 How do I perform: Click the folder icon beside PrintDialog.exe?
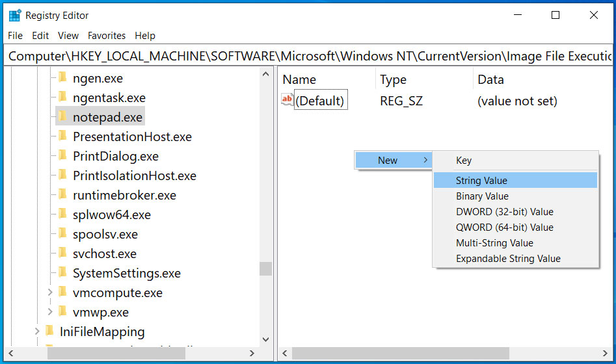point(62,155)
